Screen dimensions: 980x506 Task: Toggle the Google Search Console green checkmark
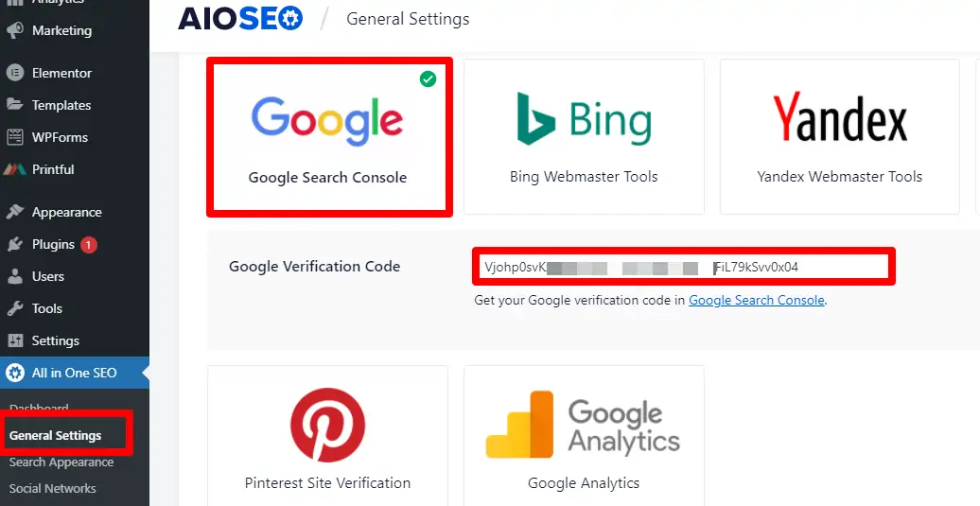429,80
